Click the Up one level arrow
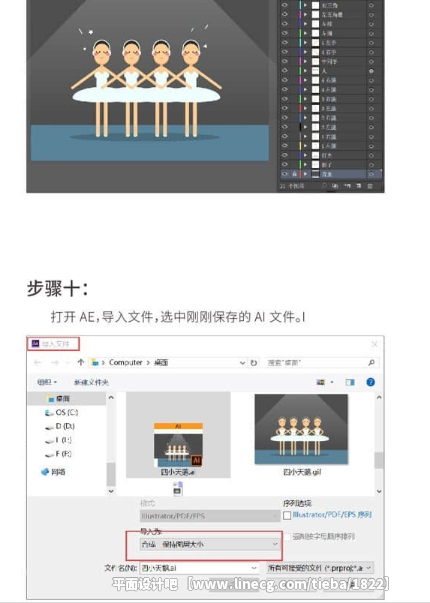The height and width of the screenshot is (603, 430). (x=80, y=362)
